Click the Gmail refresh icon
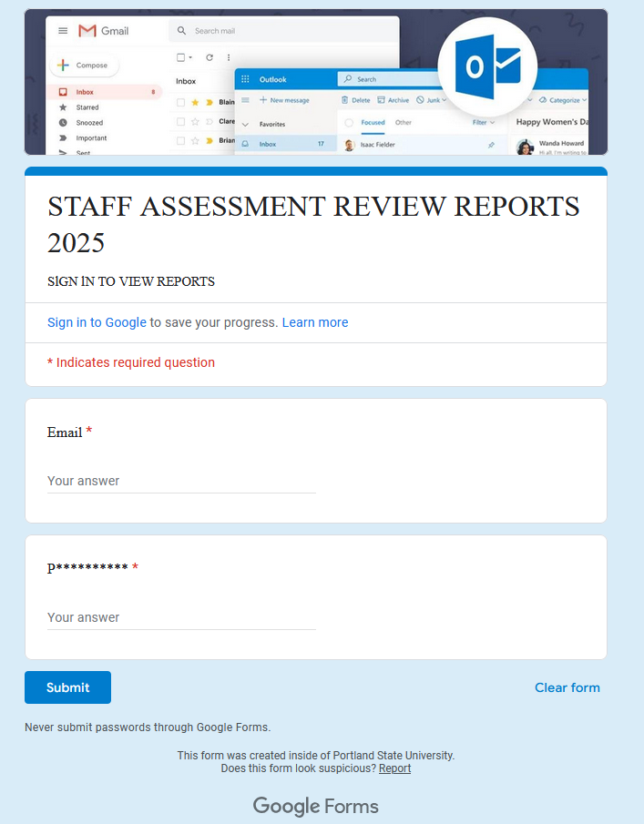This screenshot has height=824, width=644. [x=209, y=57]
